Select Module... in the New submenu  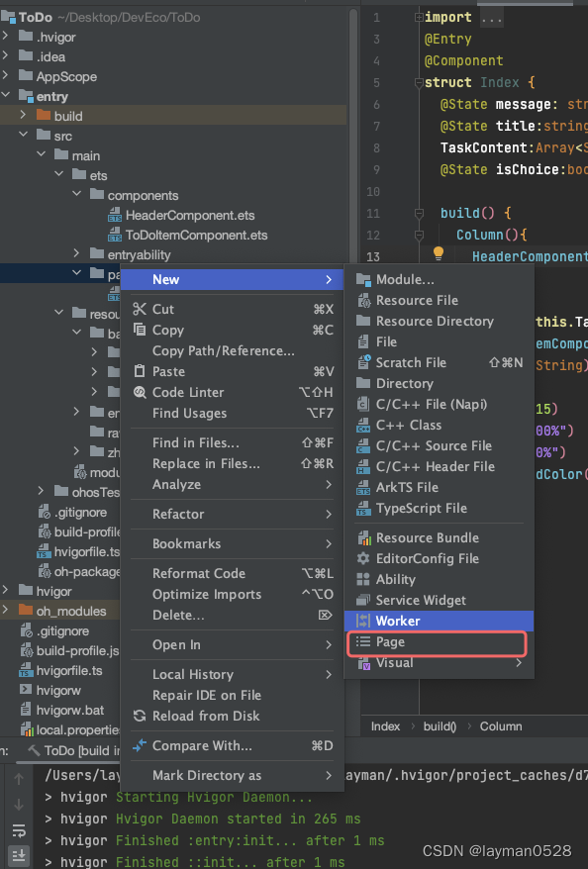point(439,279)
